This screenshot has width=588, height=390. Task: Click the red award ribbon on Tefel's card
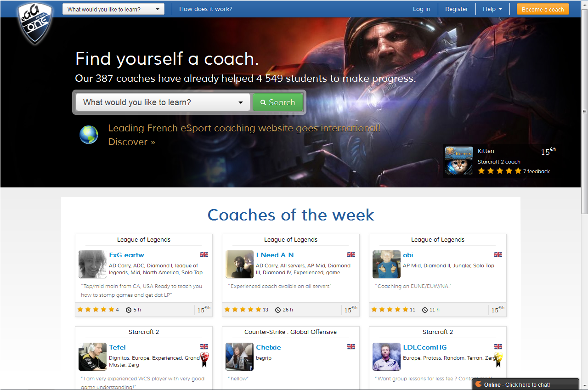coord(204,359)
